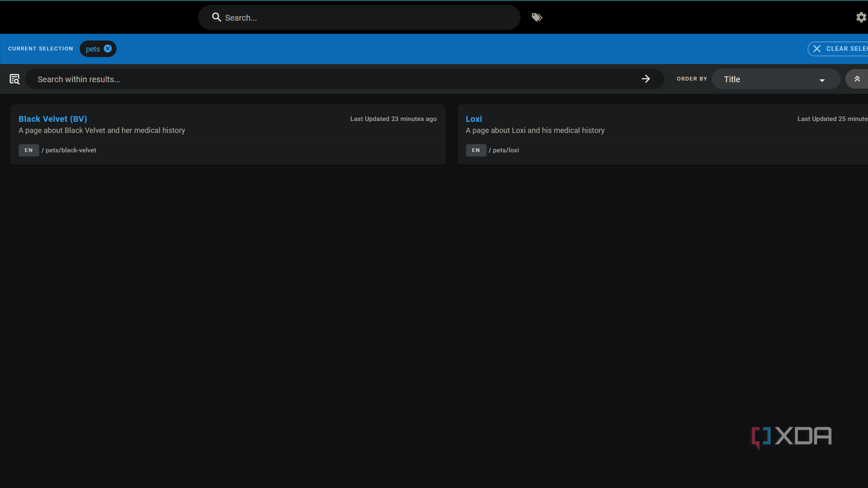Click 'A page about Loxi and his medical history'
Image resolution: width=868 pixels, height=488 pixels.
[535, 131]
